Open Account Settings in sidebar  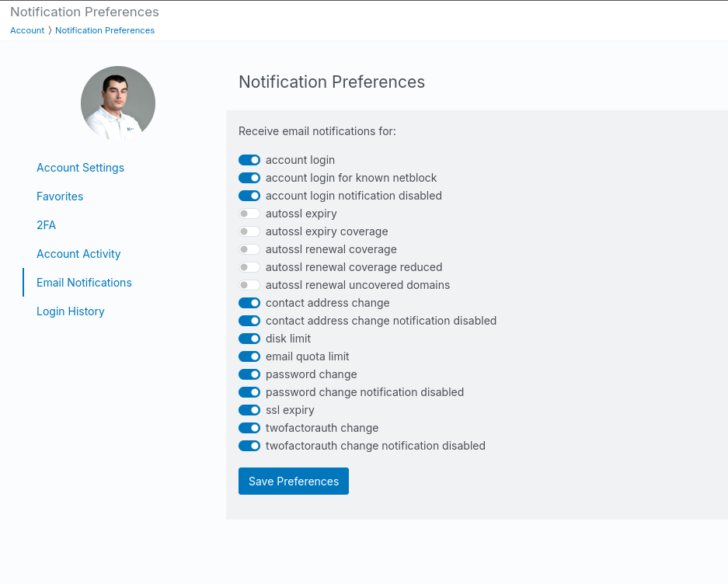point(80,168)
